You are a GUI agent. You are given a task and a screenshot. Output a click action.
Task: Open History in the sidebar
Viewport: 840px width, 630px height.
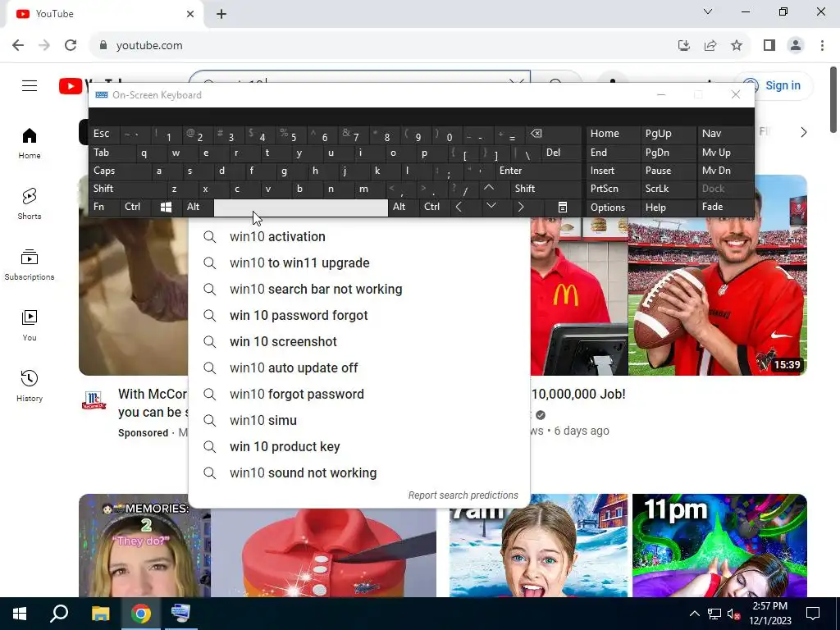coord(30,386)
